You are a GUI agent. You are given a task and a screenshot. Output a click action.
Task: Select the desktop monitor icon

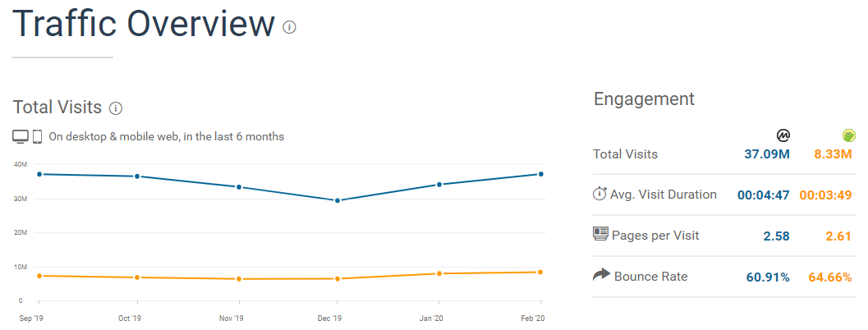coord(21,136)
